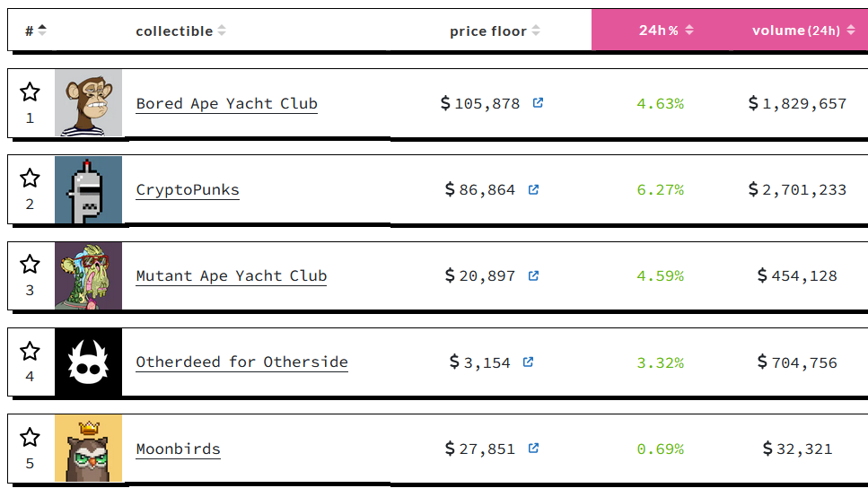Sort by 24h % change column
Image resolution: width=868 pixels, height=497 pixels.
[666, 30]
